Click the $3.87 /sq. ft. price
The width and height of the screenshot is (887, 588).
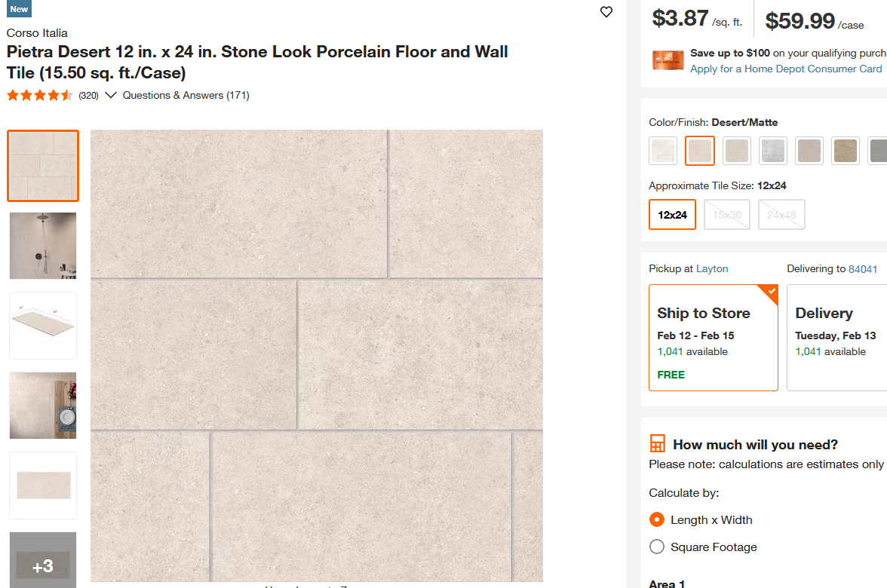(x=697, y=20)
